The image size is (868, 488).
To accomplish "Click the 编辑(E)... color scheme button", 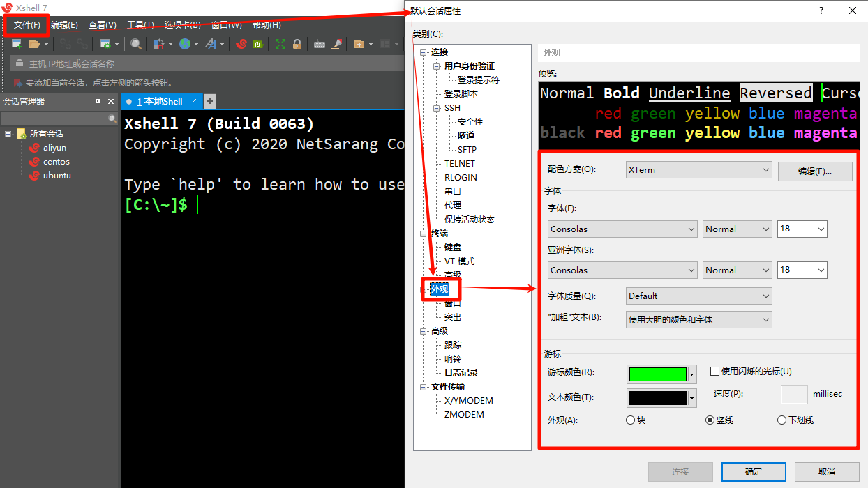I will tap(815, 171).
